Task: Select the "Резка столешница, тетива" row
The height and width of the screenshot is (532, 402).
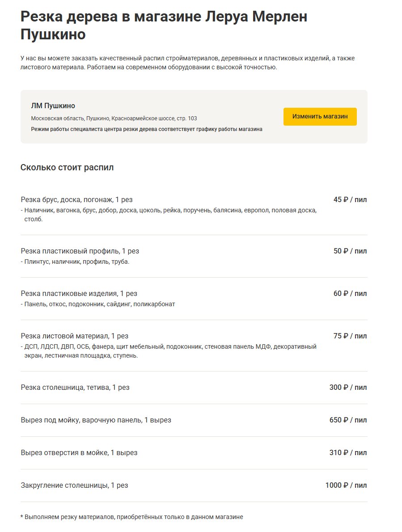Action: coord(75,388)
